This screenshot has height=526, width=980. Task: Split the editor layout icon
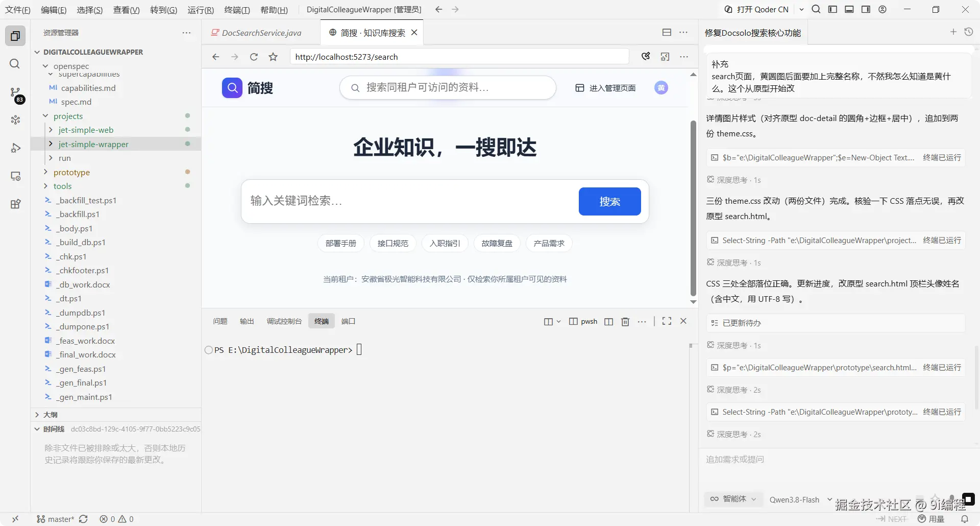point(667,32)
